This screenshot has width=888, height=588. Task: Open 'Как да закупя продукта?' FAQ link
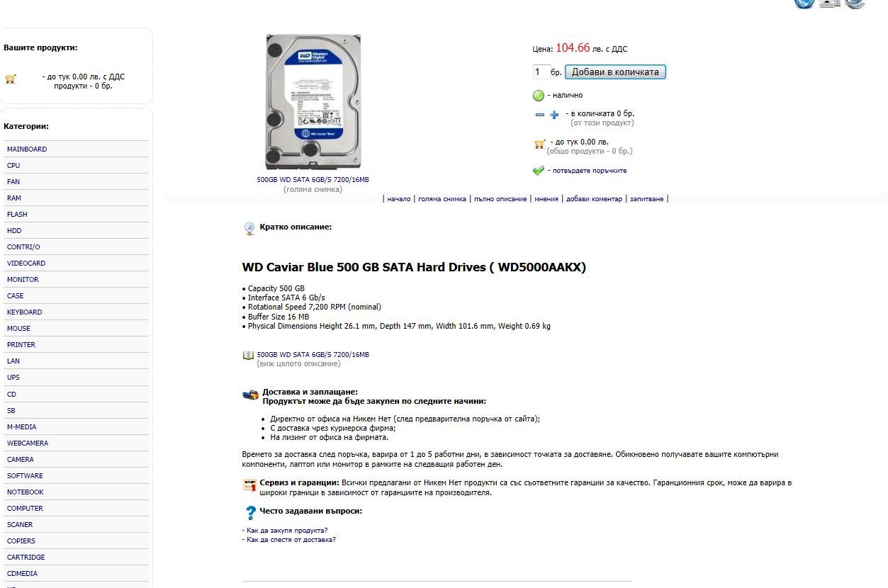point(286,531)
